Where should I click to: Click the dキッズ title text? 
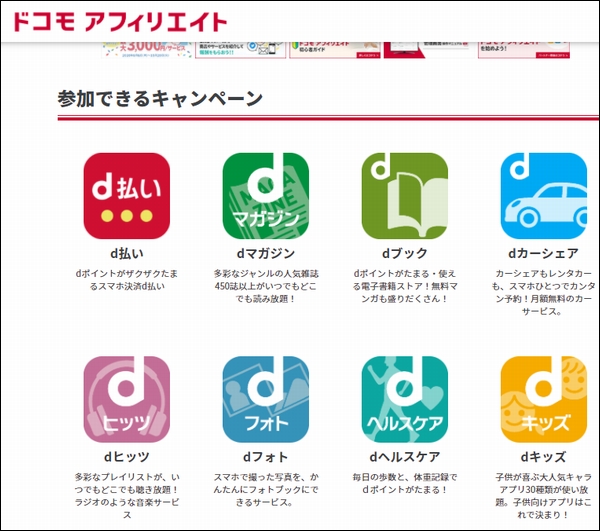543,457
